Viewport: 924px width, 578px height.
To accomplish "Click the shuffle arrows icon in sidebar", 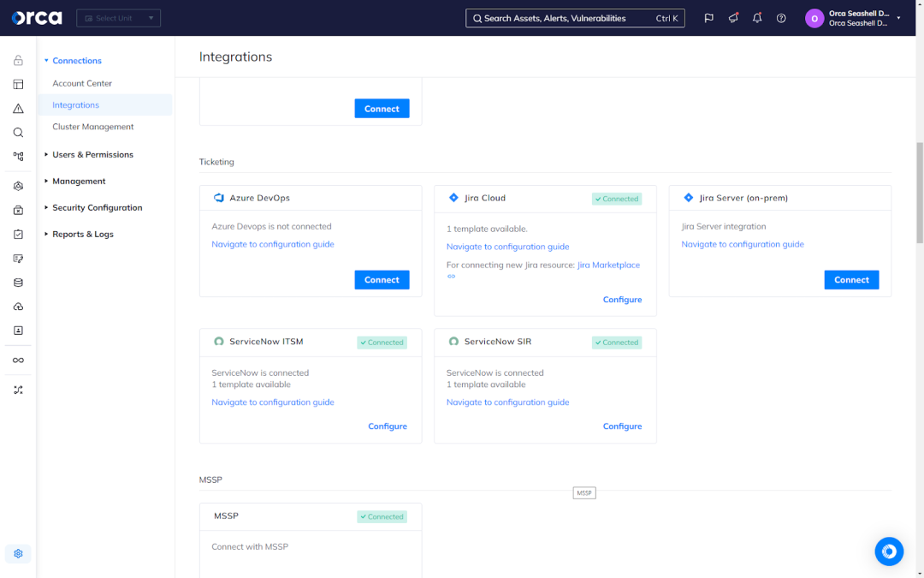I will click(18, 390).
